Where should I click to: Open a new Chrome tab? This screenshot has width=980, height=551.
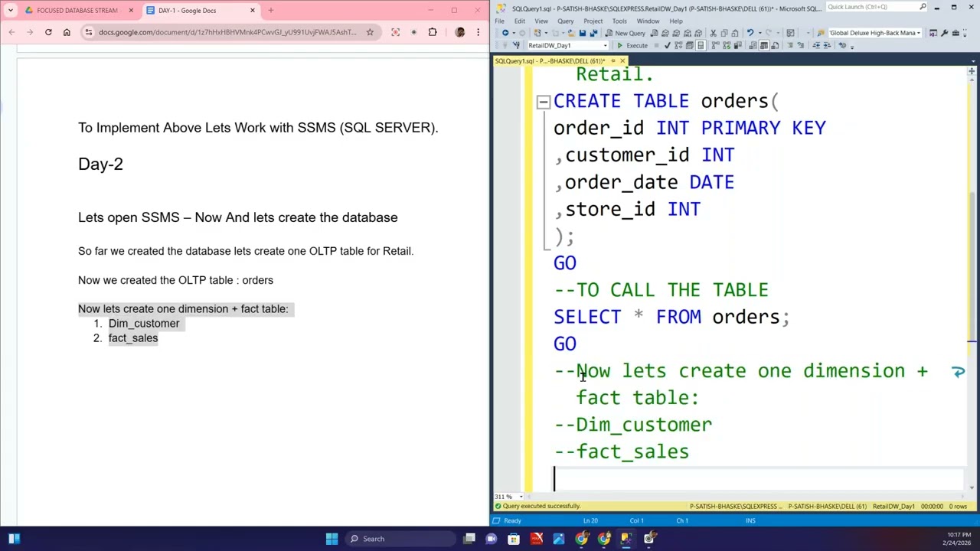[270, 11]
